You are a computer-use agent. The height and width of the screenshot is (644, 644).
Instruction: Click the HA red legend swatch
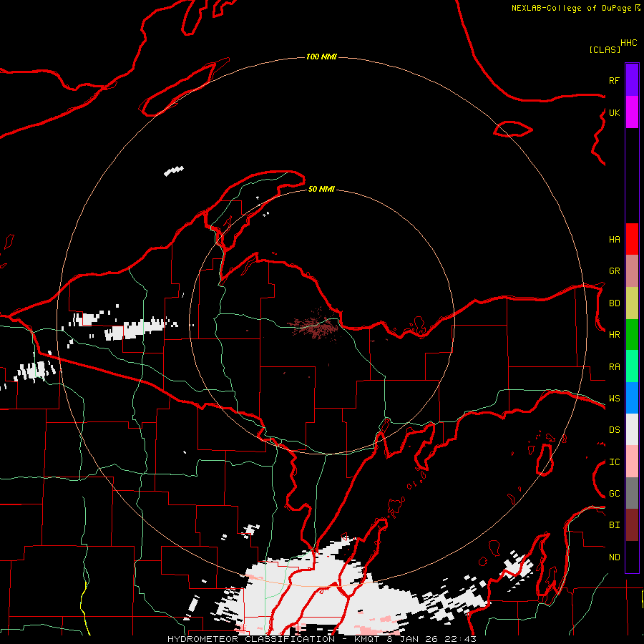(x=632, y=239)
